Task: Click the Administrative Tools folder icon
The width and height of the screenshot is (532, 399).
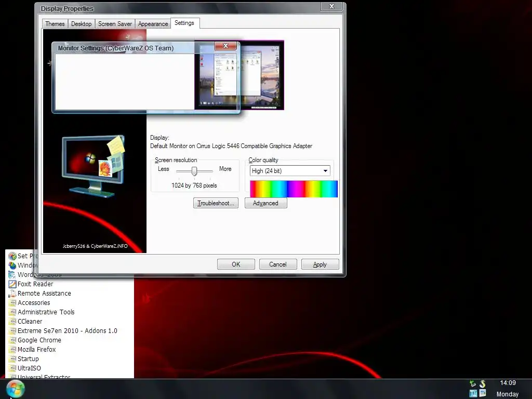Action: point(12,312)
